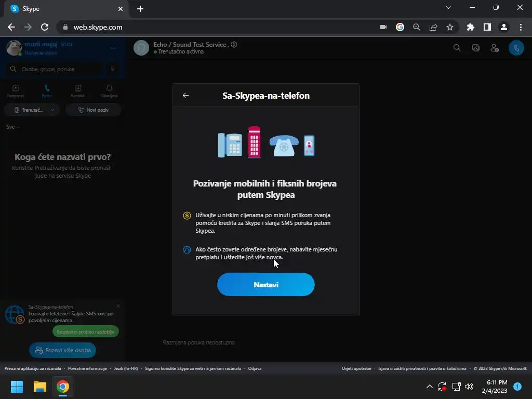
Task: Open the tab search chevron in title bar
Action: tap(448, 7)
